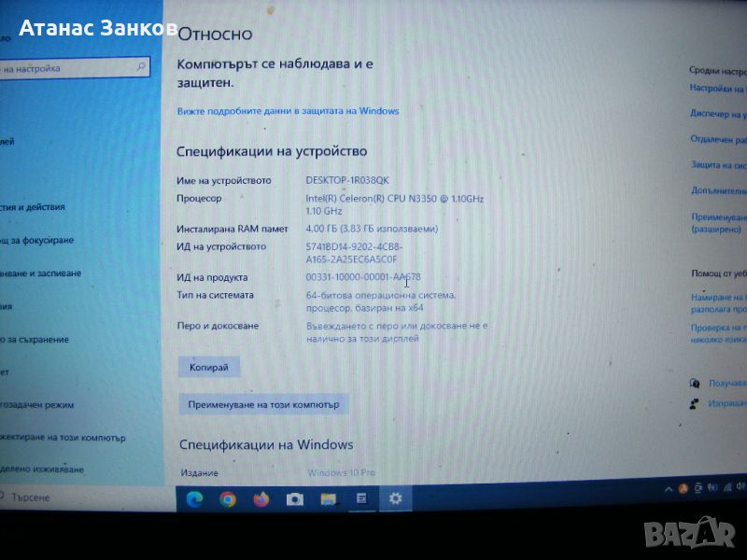Click the Тип на системата label
The width and height of the screenshot is (747, 560).
point(215,295)
